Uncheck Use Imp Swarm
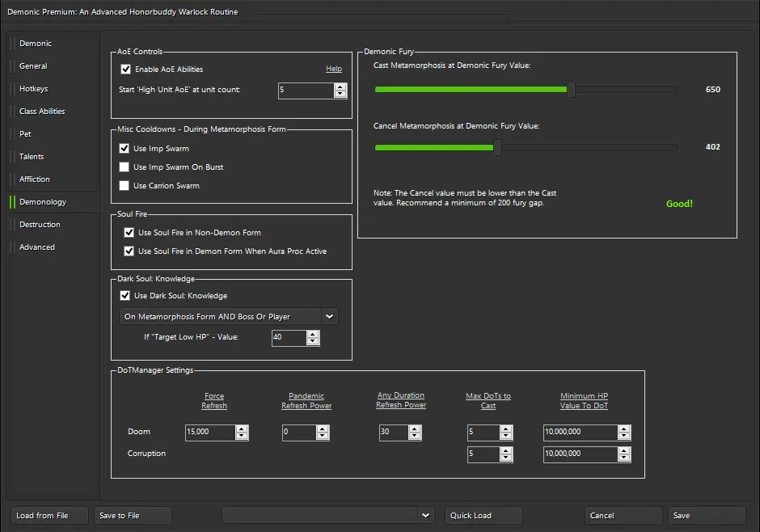The width and height of the screenshot is (760, 532). [x=124, y=148]
